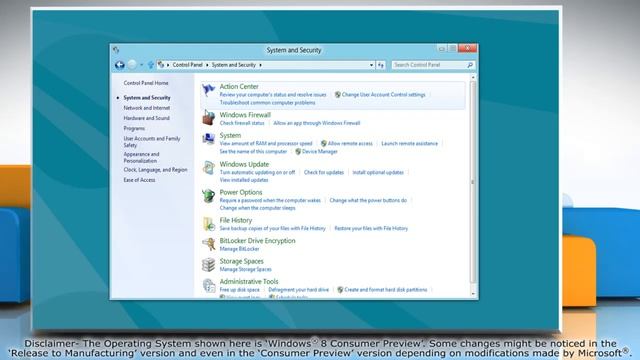Click the Search Control Panel field
640x360 pixels.
[433, 65]
